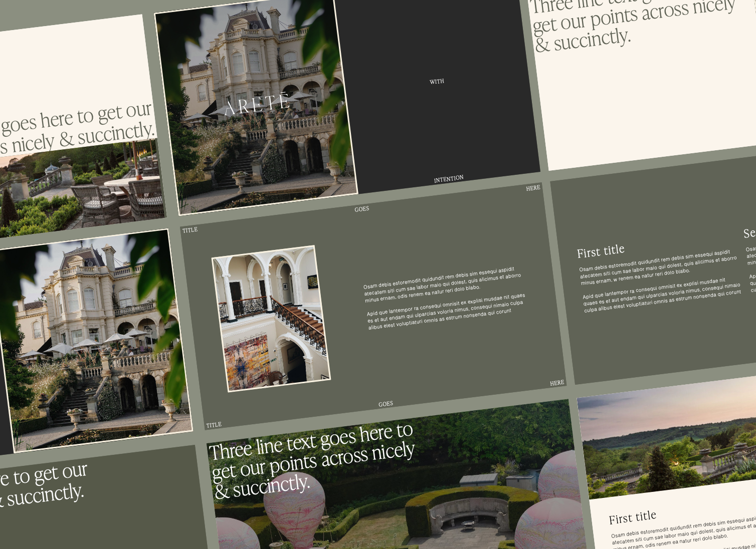Click the 'Apid que lantempor' paragraph beside the staircase photo

pos(446,312)
